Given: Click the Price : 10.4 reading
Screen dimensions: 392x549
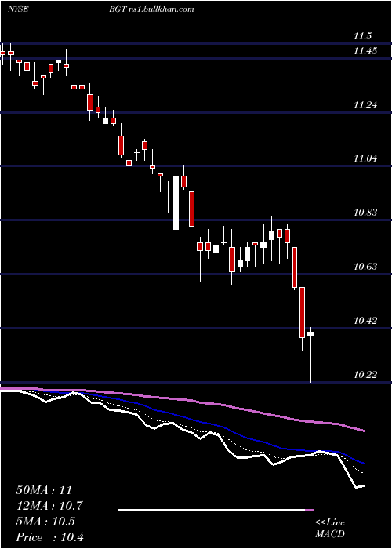Looking at the screenshot, I should point(49,537).
